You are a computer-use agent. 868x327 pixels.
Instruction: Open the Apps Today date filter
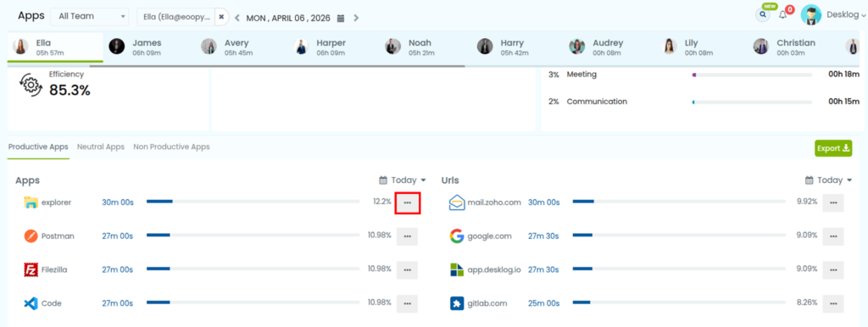pyautogui.click(x=403, y=180)
